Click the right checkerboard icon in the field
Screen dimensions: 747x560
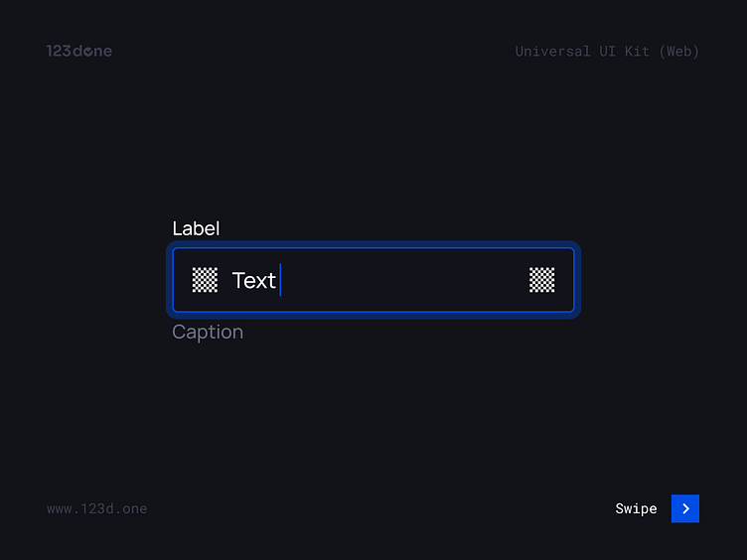[x=541, y=280]
